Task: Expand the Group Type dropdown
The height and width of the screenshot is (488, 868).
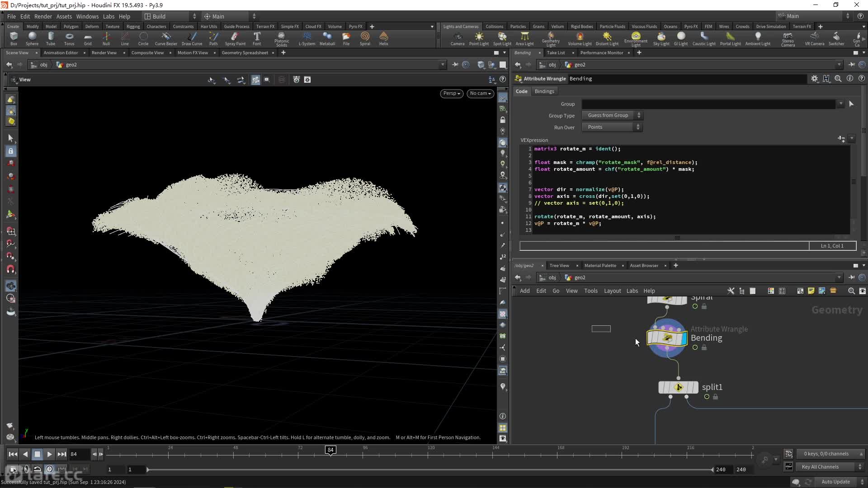Action: tap(639, 115)
